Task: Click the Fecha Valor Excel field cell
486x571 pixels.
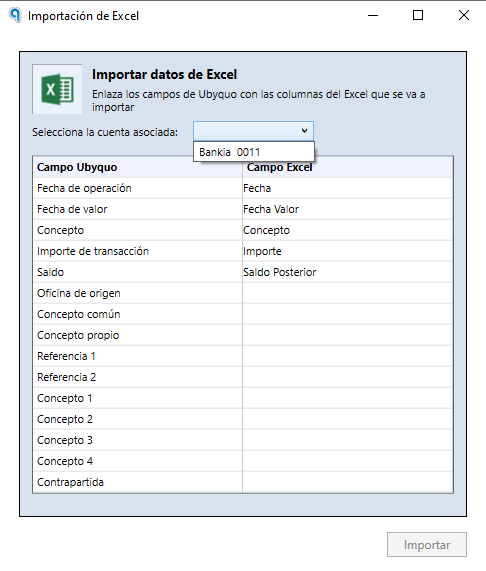Action: coord(347,209)
